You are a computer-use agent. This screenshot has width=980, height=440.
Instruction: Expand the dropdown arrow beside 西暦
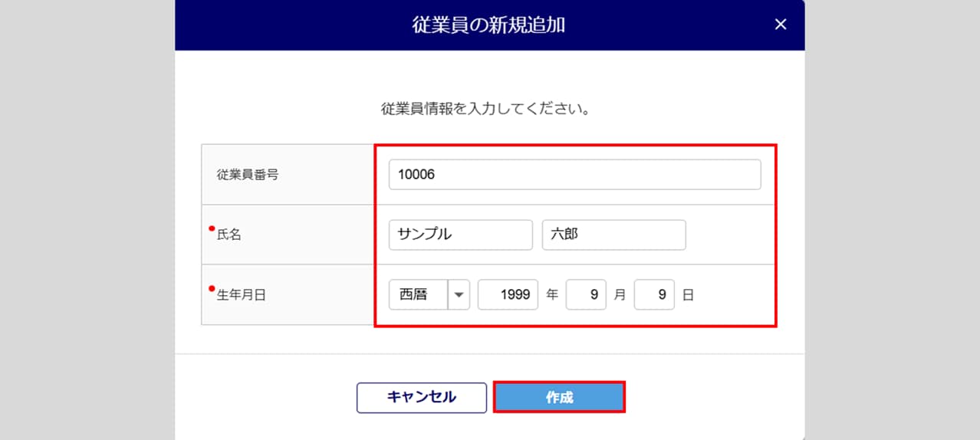459,294
